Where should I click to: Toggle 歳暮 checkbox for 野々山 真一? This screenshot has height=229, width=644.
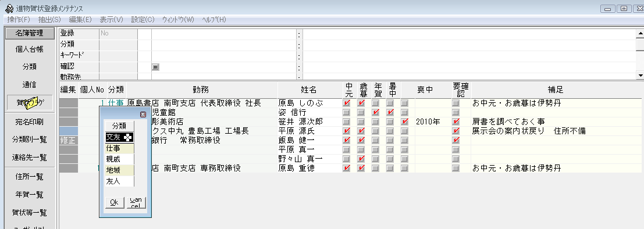[361, 159]
